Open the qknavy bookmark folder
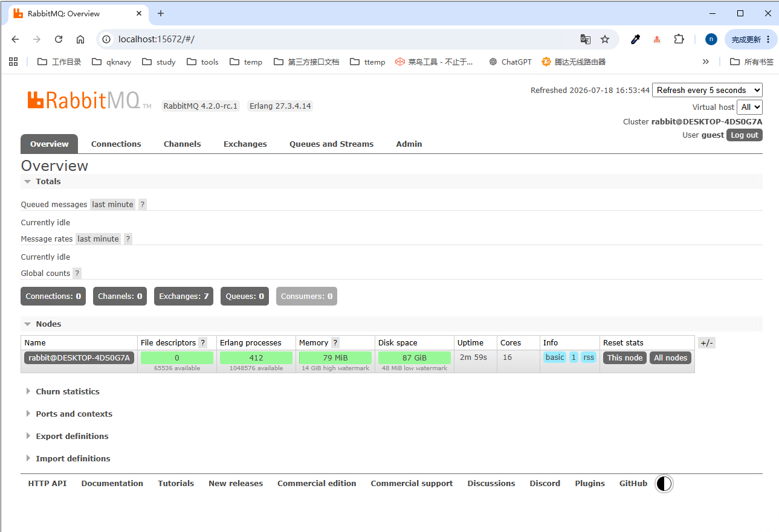The image size is (779, 532). [x=111, y=62]
